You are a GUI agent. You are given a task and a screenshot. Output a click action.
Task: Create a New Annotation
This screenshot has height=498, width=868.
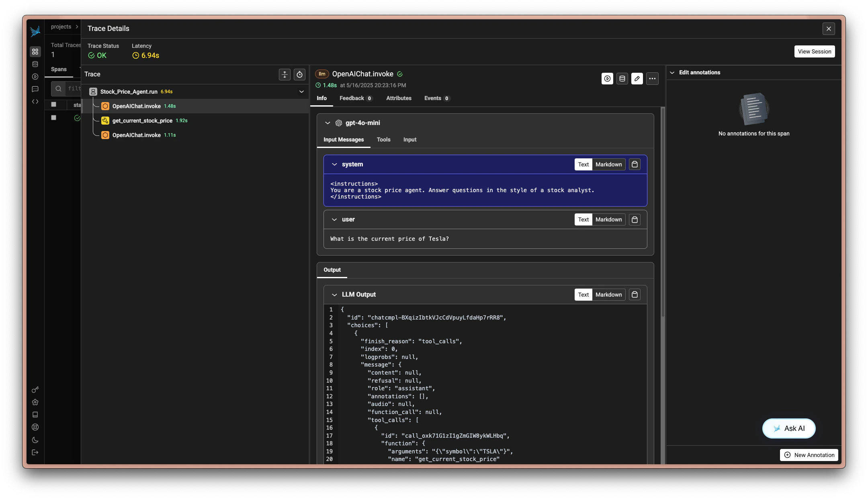pos(809,455)
